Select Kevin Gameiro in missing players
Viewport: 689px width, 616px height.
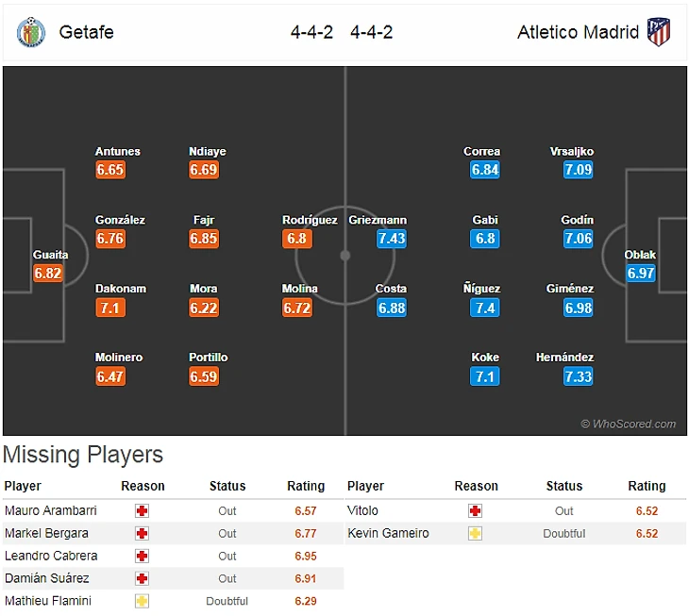pyautogui.click(x=388, y=533)
